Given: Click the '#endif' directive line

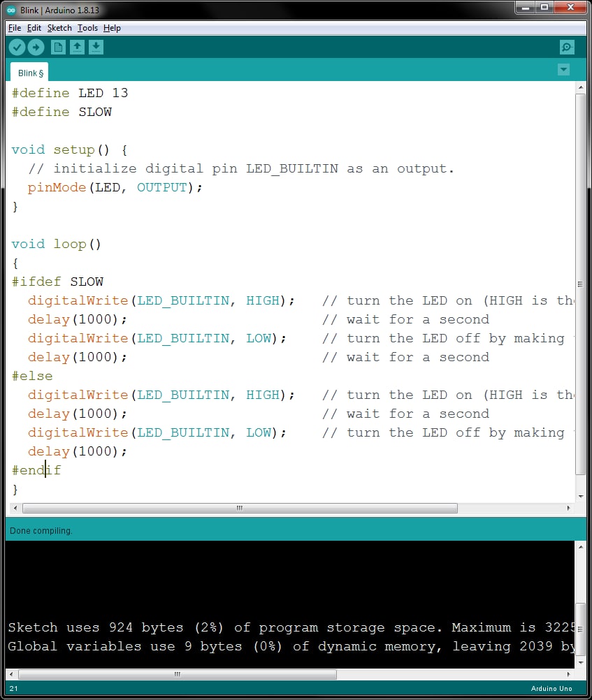Looking at the screenshot, I should (36, 470).
